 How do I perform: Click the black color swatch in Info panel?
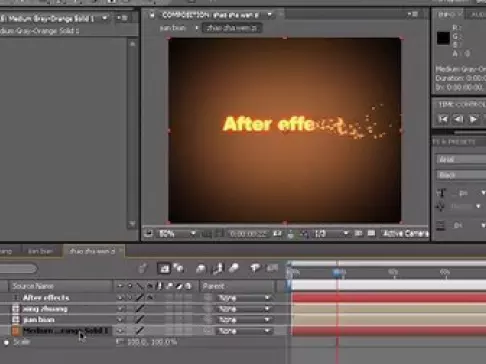(x=443, y=38)
